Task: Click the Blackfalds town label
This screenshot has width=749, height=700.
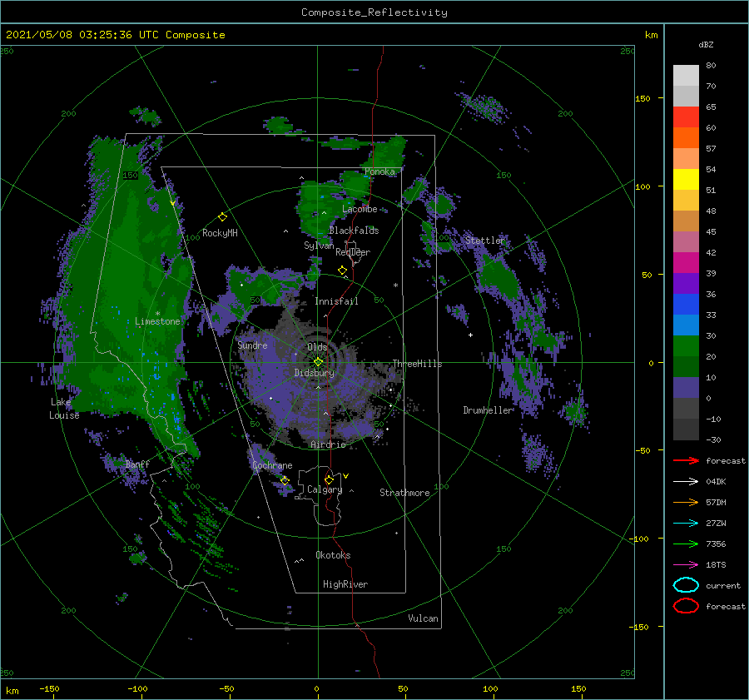Action: pos(354,231)
